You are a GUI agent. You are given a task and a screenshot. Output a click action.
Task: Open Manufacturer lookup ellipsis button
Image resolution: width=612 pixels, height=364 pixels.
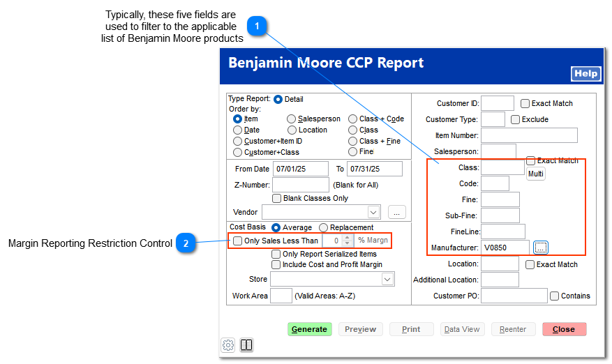coord(541,248)
